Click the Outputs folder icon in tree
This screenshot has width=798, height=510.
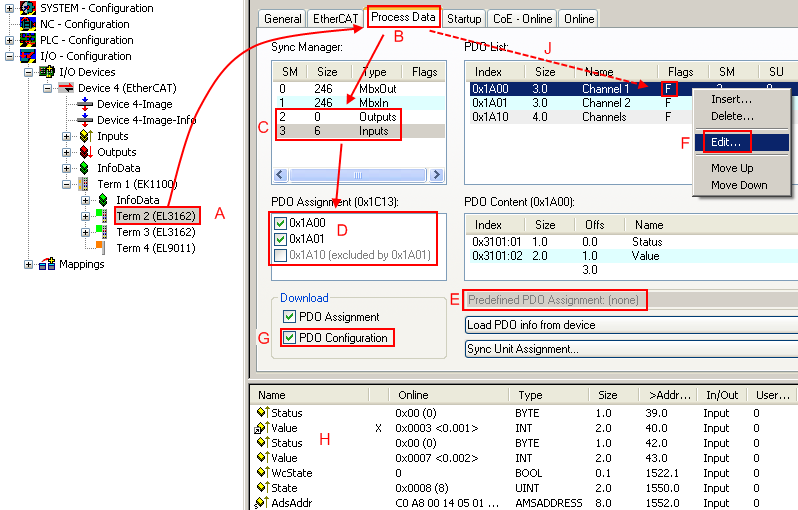click(x=85, y=152)
